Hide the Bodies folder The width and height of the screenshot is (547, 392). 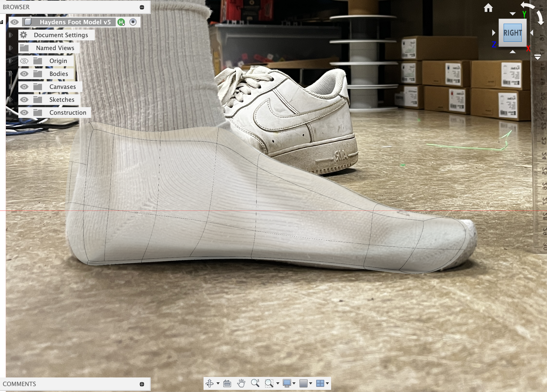click(24, 74)
